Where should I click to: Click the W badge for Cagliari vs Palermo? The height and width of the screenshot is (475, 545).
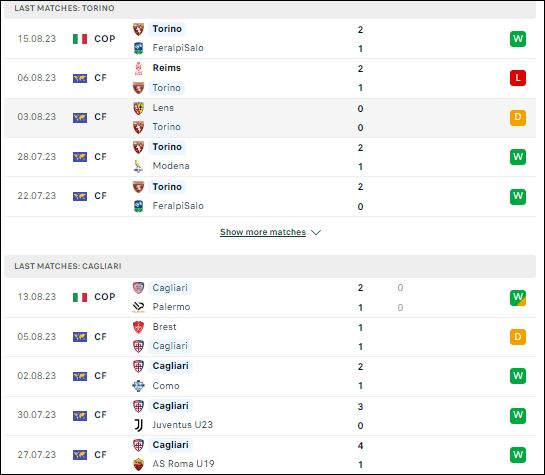[x=518, y=298]
